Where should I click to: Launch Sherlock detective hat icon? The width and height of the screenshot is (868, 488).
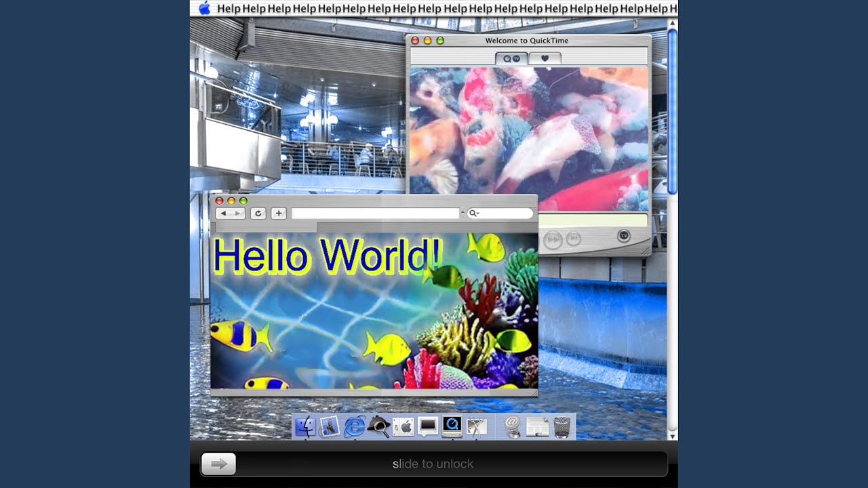pos(378,426)
